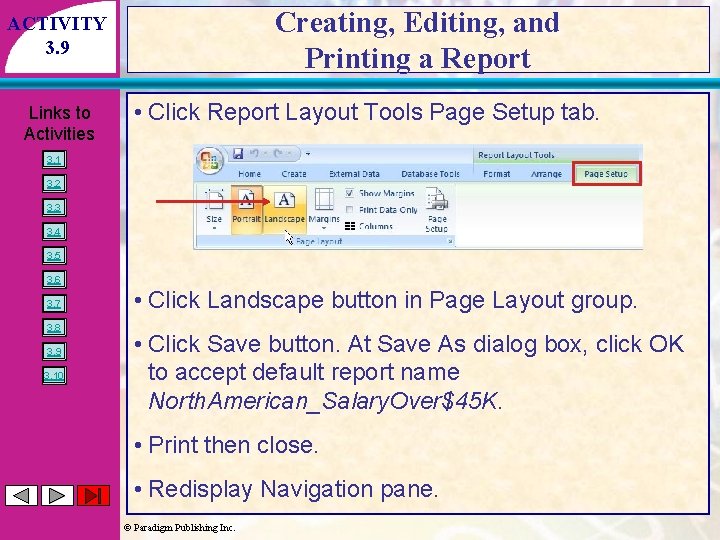The image size is (720, 540).
Task: Open activity link 3.1
Action: click(54, 159)
